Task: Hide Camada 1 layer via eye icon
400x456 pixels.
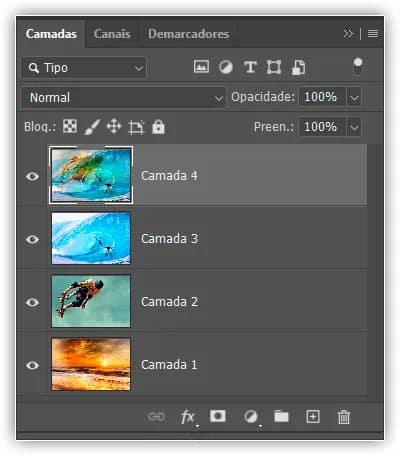Action: click(32, 365)
